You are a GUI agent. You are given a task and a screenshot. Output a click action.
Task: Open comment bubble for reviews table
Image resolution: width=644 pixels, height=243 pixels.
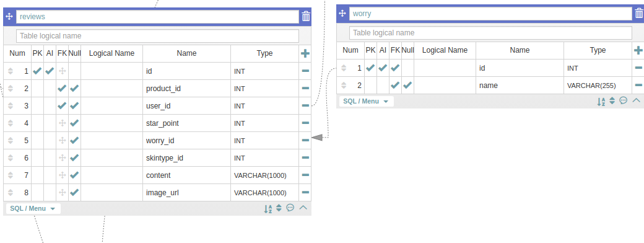290,208
